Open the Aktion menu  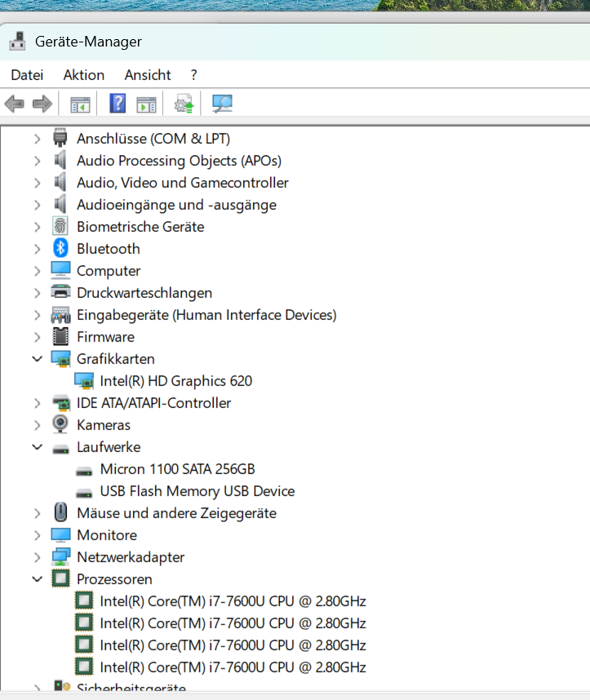84,74
